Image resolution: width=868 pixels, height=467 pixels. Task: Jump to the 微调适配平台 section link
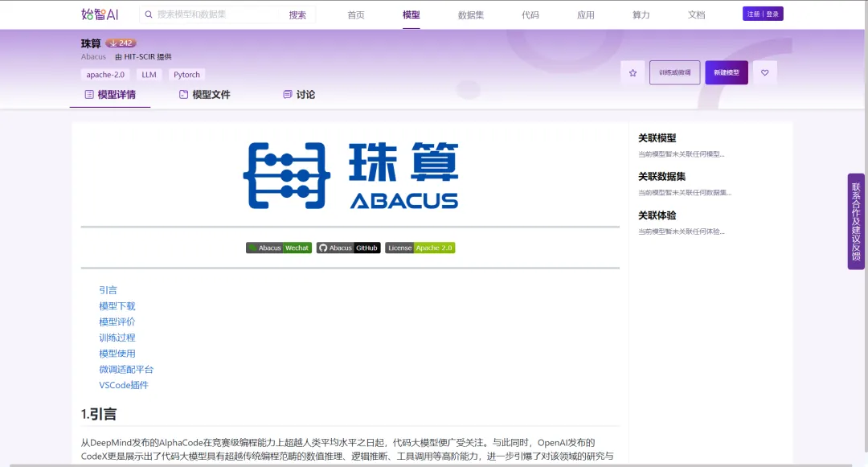126,369
